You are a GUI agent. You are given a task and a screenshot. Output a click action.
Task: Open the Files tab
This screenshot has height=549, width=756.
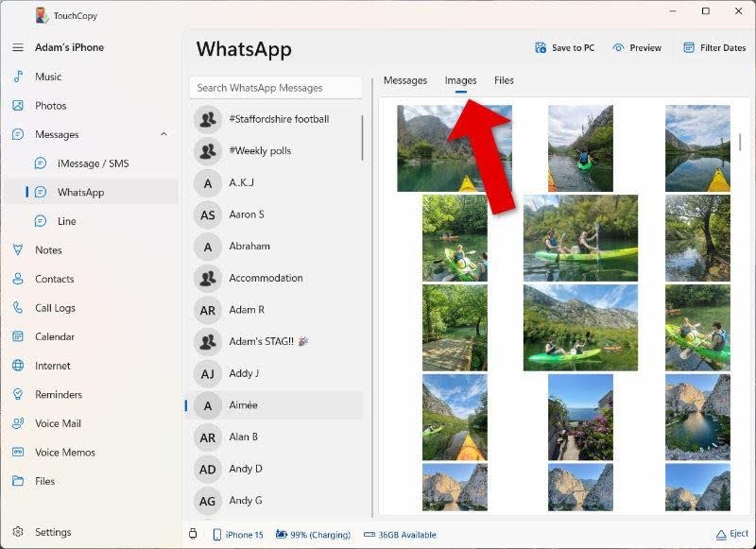(504, 80)
